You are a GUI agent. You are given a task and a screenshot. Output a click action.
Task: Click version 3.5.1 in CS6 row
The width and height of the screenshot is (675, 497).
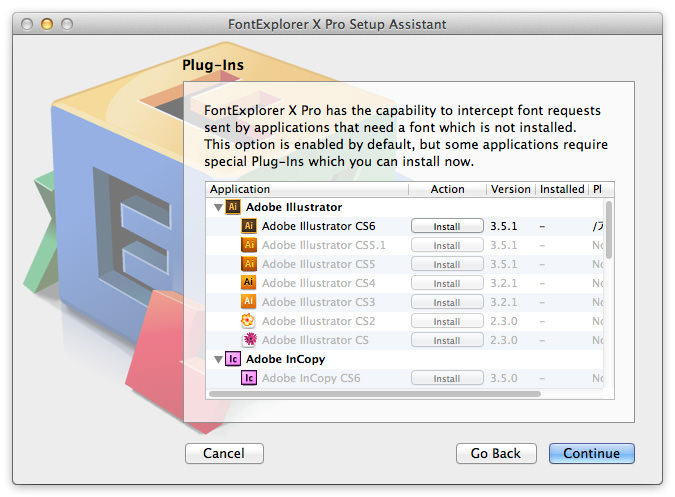tap(504, 226)
